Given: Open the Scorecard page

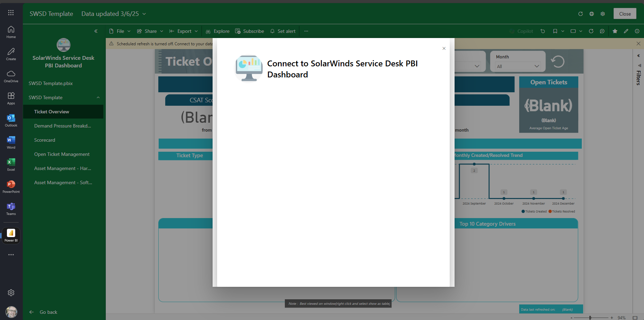Looking at the screenshot, I should point(63,140).
